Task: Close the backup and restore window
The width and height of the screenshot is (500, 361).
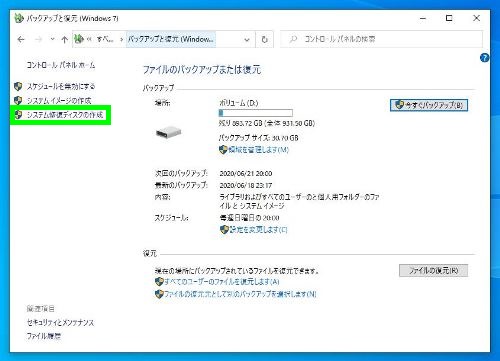Action: coord(477,18)
